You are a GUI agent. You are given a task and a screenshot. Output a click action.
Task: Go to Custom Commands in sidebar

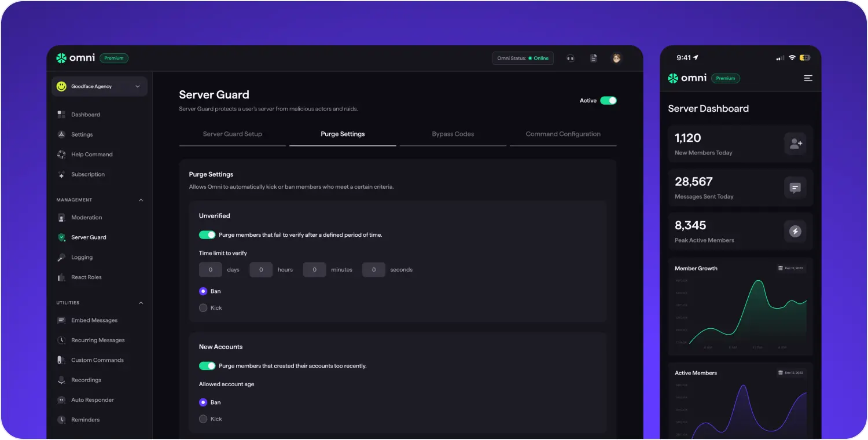[x=97, y=360]
